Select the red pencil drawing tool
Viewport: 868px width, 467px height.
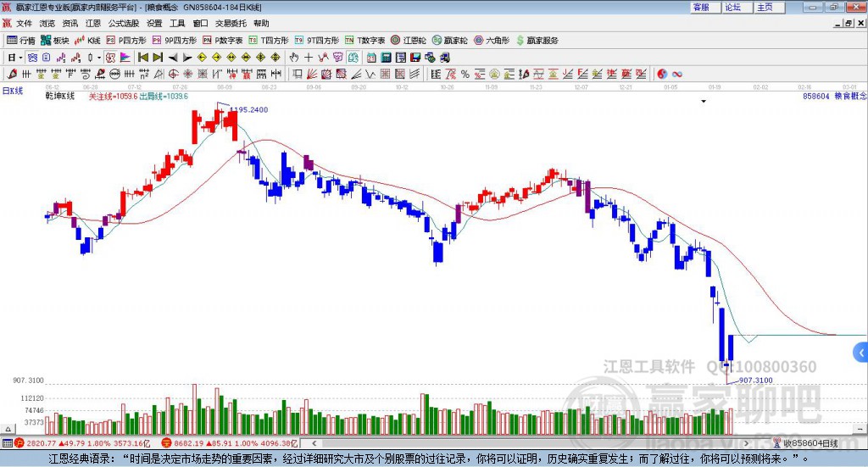[12, 74]
